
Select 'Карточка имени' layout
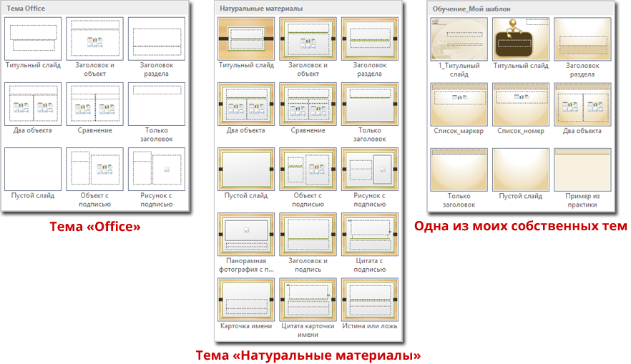(246, 300)
